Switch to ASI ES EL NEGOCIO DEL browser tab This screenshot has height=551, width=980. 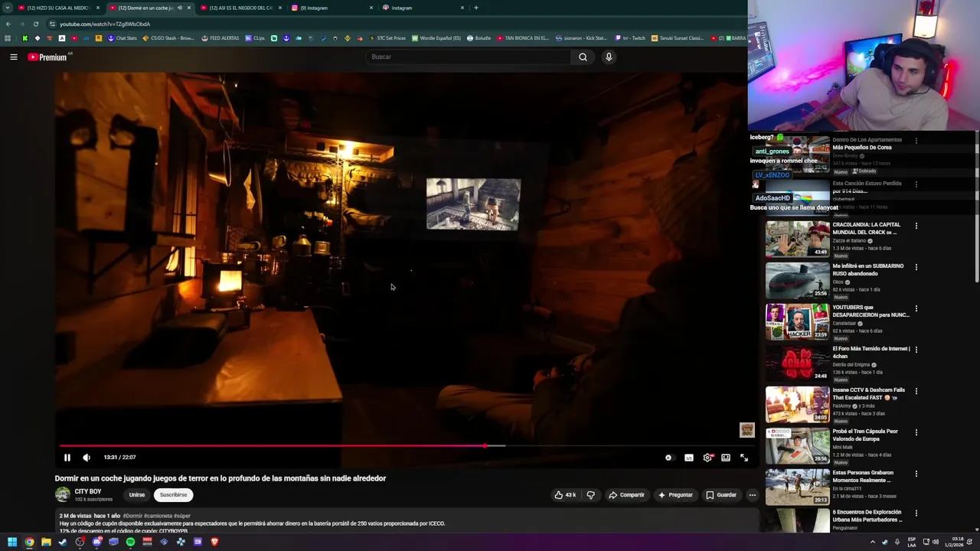pos(240,8)
